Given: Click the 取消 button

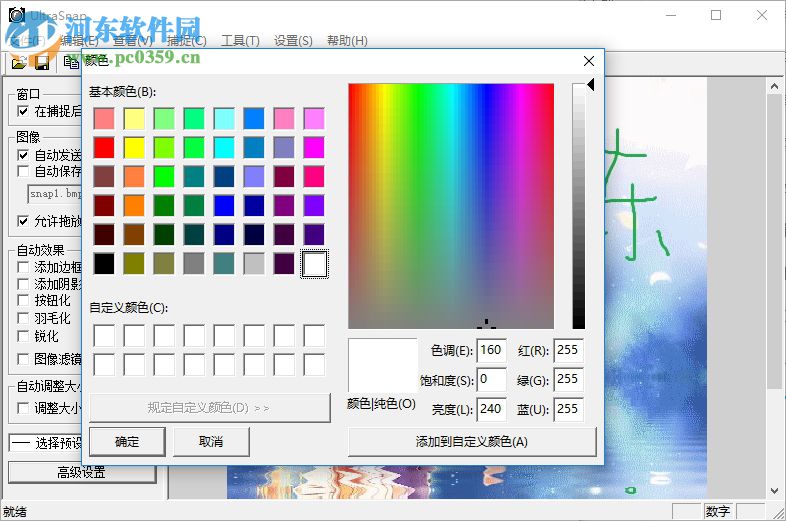Looking at the screenshot, I should (211, 442).
